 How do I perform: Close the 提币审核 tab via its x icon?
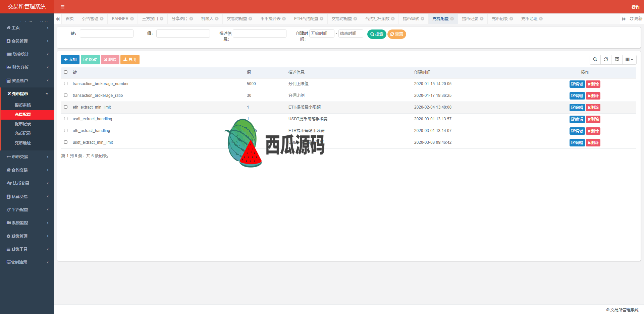click(x=423, y=19)
